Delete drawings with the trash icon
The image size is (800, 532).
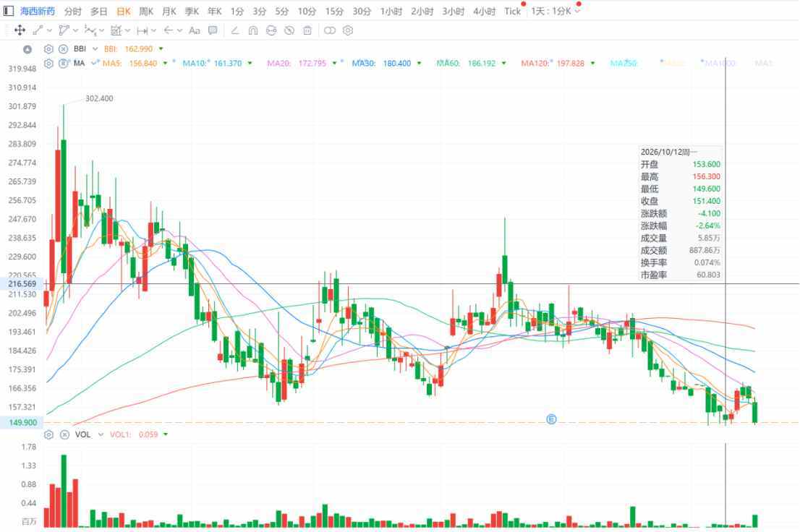click(307, 30)
